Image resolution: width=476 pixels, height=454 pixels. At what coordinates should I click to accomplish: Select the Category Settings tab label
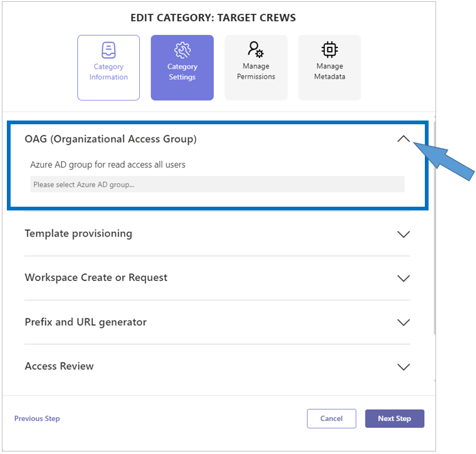pyautogui.click(x=182, y=72)
